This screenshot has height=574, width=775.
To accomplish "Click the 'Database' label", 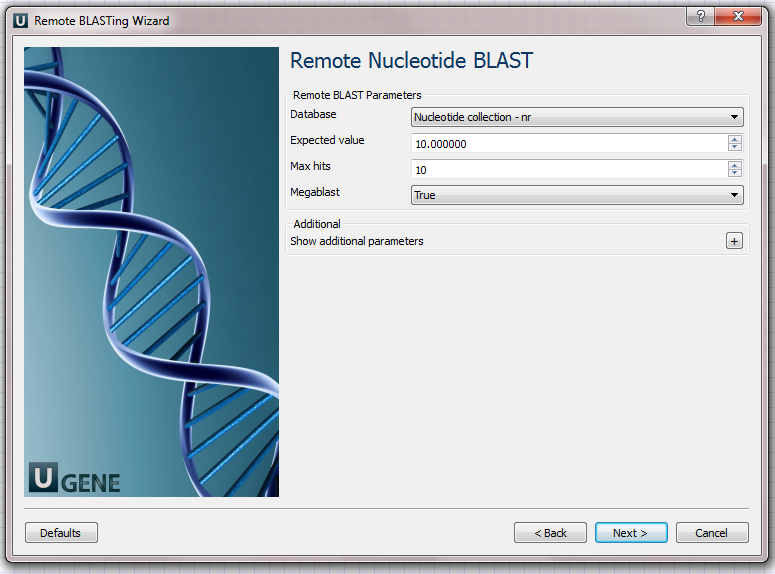I will pyautogui.click(x=313, y=114).
